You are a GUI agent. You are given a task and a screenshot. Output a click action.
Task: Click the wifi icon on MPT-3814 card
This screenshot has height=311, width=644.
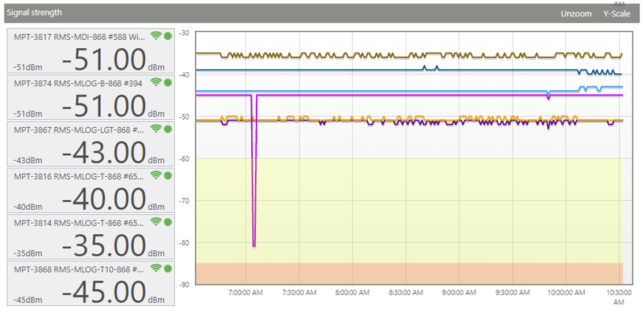(x=155, y=222)
